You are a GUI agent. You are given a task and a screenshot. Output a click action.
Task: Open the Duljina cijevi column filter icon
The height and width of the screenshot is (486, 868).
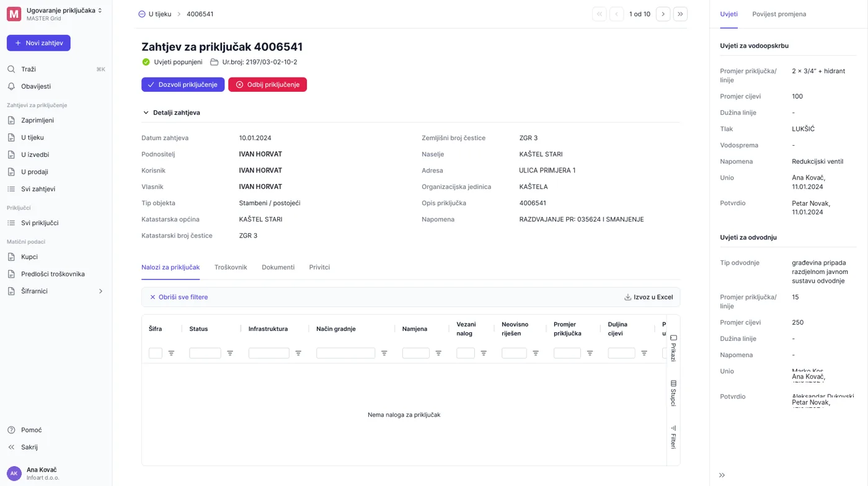644,353
